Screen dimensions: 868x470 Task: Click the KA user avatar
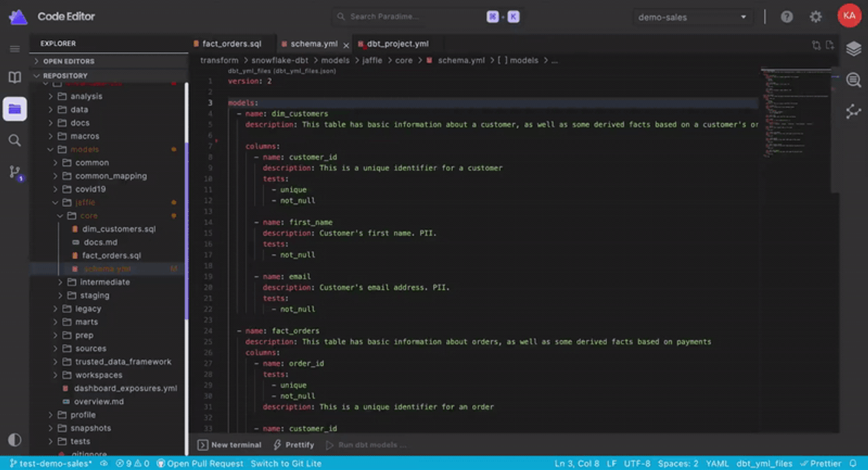click(x=849, y=16)
